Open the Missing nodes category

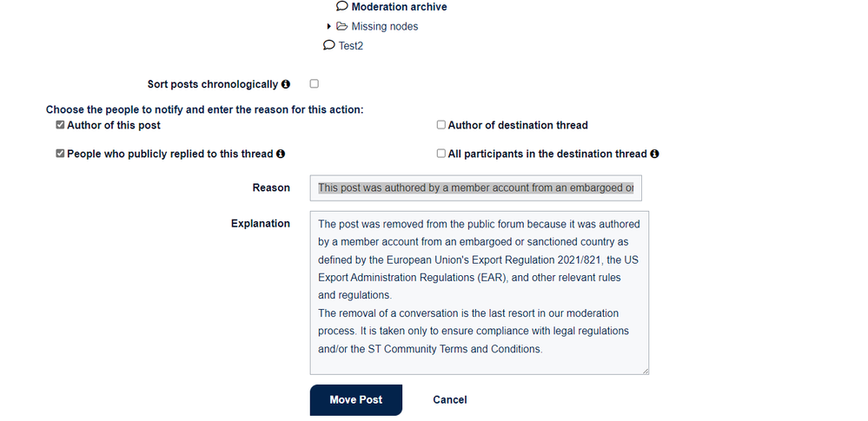click(x=385, y=27)
